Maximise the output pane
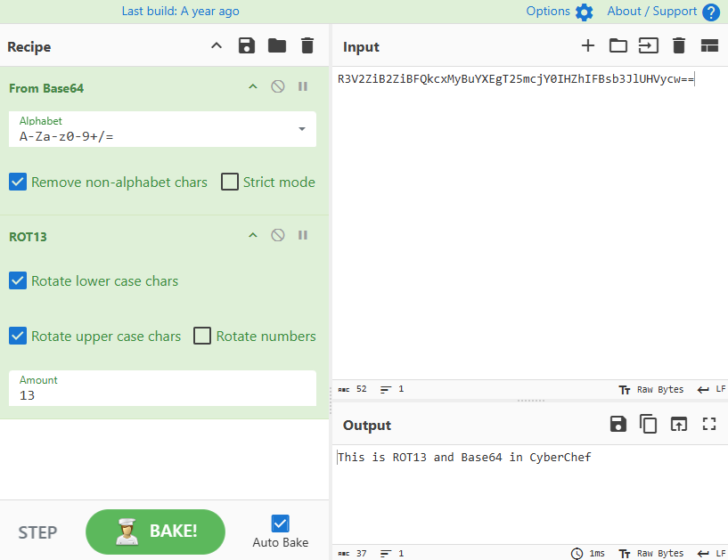The width and height of the screenshot is (728, 560). (x=709, y=425)
